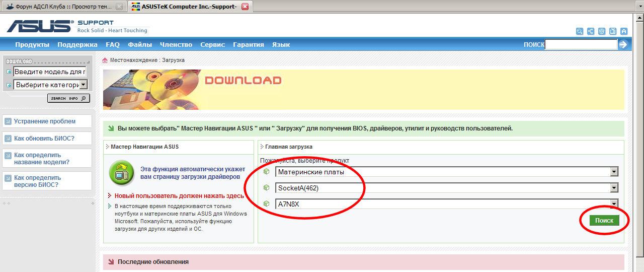Click the green arrow icon in the info bar

point(111,128)
